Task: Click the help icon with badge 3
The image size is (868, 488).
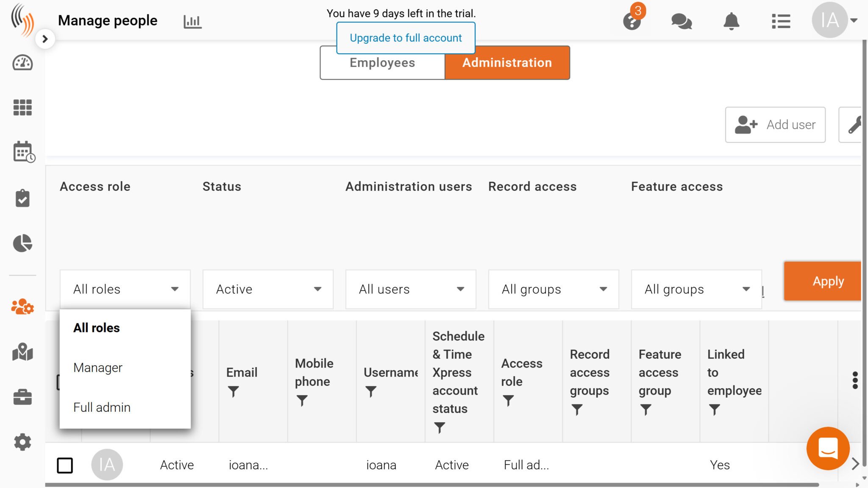Action: 632,21
